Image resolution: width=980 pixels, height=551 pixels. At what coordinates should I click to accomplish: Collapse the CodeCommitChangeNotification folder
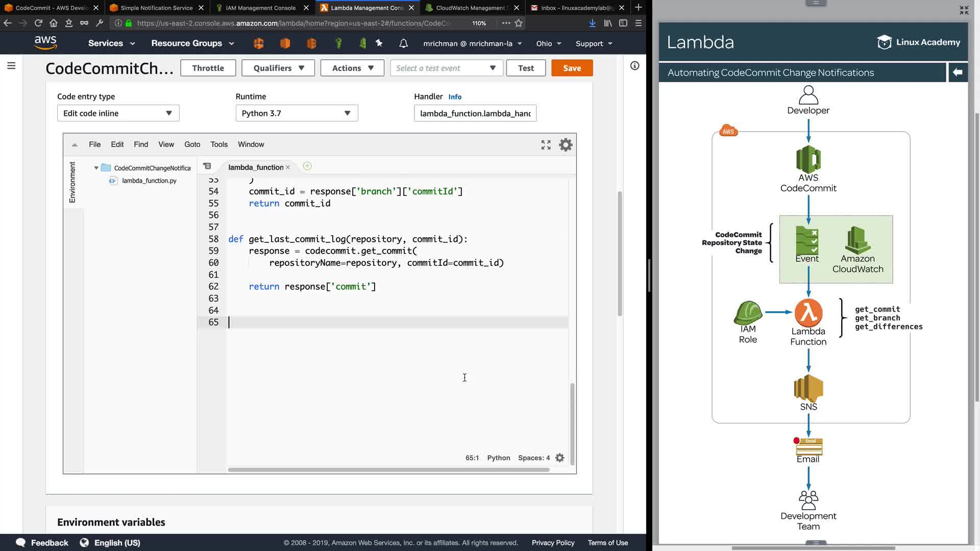pos(96,168)
